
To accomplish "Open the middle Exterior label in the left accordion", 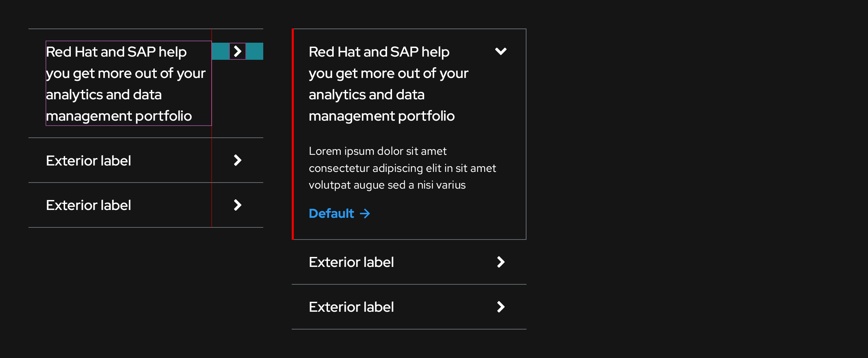I will 89,160.
